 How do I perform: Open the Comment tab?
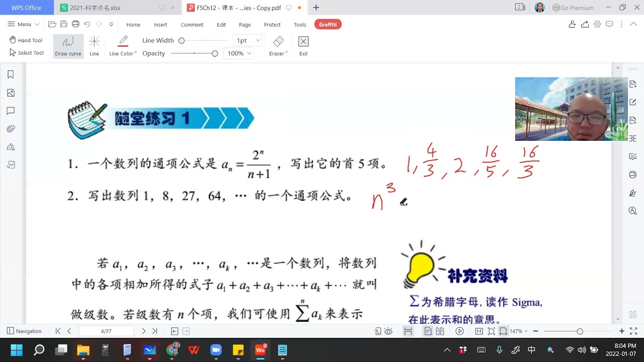192,25
